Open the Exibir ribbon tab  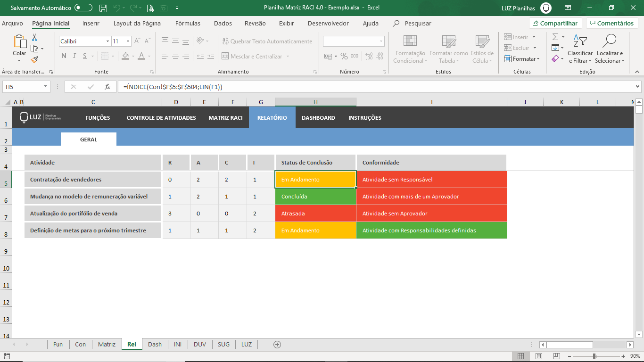(287, 23)
